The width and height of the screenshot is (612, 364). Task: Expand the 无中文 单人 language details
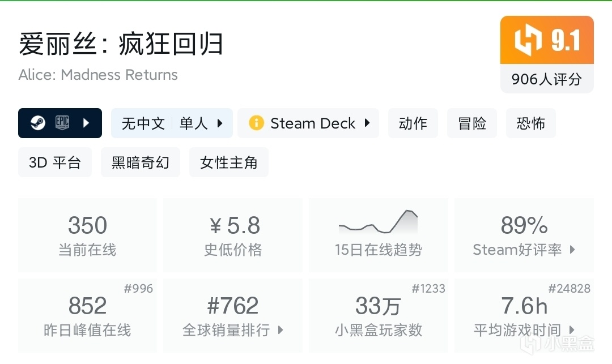click(x=220, y=123)
